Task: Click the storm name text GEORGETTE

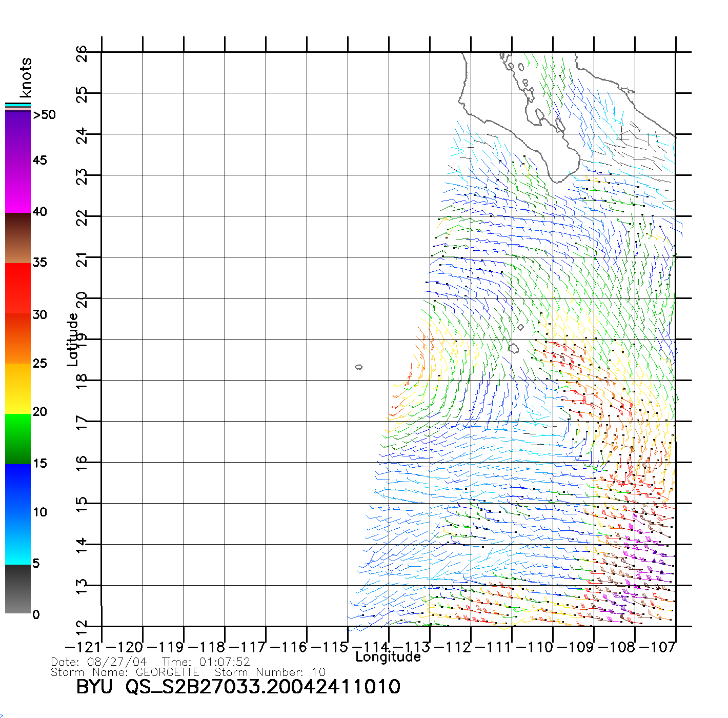Action: pyautogui.click(x=167, y=672)
